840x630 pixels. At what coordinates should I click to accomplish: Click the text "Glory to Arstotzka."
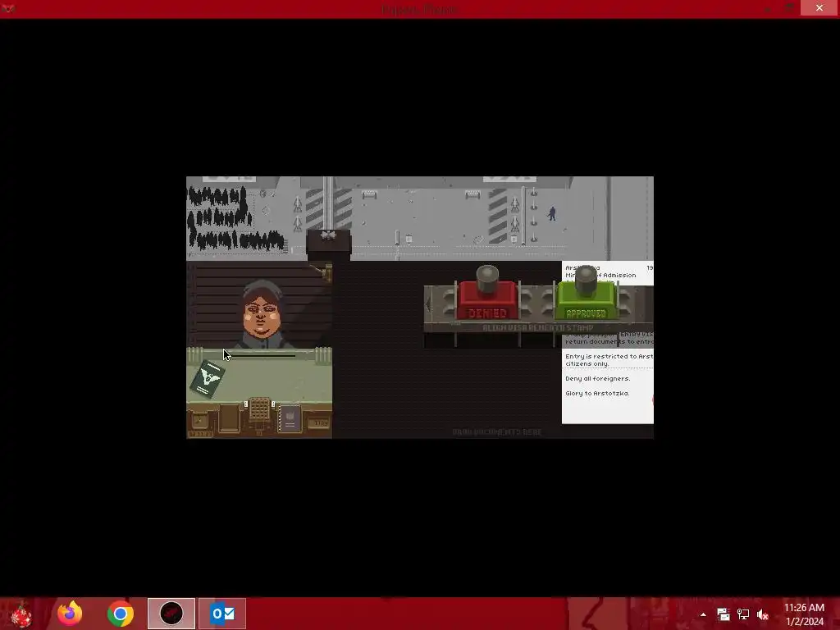[597, 393]
